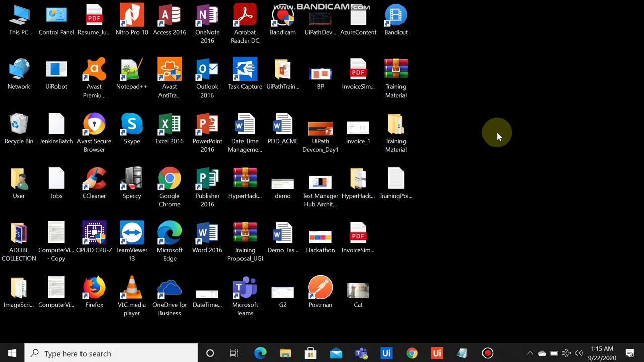This screenshot has height=362, width=644.
Task: Open Publisher 2016 shortcut
Action: click(207, 187)
